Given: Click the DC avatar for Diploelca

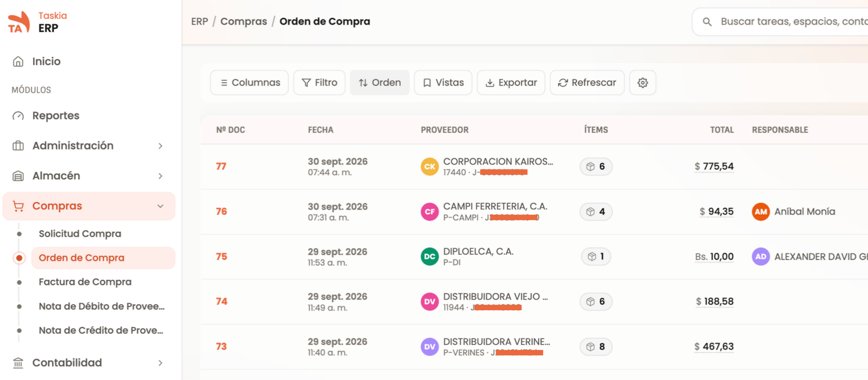Looking at the screenshot, I should click(x=429, y=257).
